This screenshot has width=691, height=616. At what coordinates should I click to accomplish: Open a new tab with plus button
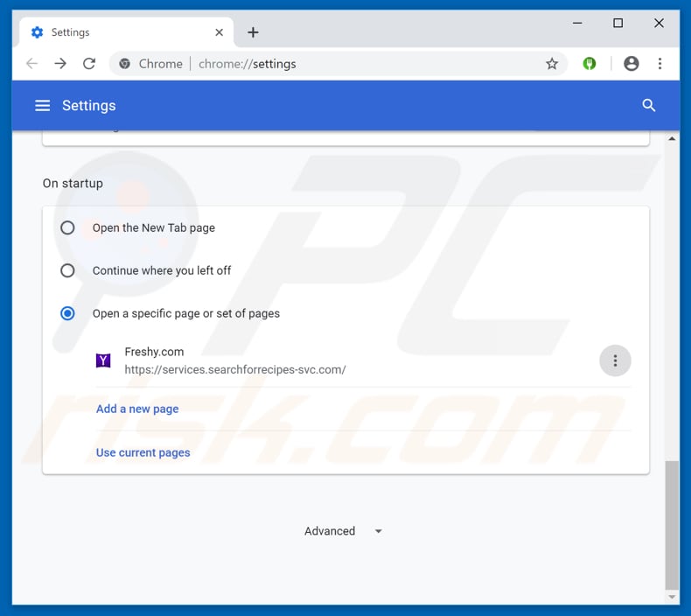click(253, 32)
